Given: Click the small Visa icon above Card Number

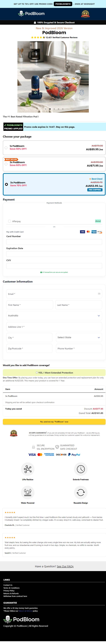Looking at the screenshot, I should pyautogui.click(x=82, y=232).
